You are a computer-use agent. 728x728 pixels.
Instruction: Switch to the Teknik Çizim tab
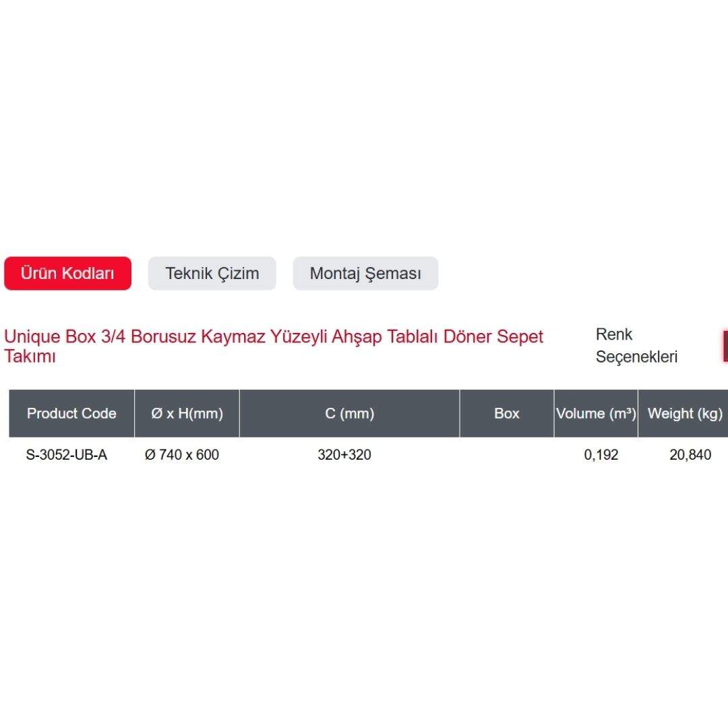[212, 273]
